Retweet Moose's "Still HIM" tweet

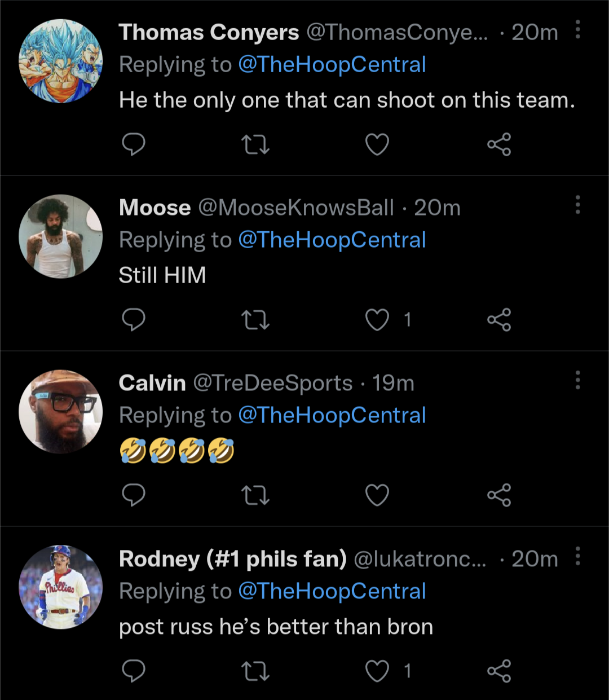[255, 320]
